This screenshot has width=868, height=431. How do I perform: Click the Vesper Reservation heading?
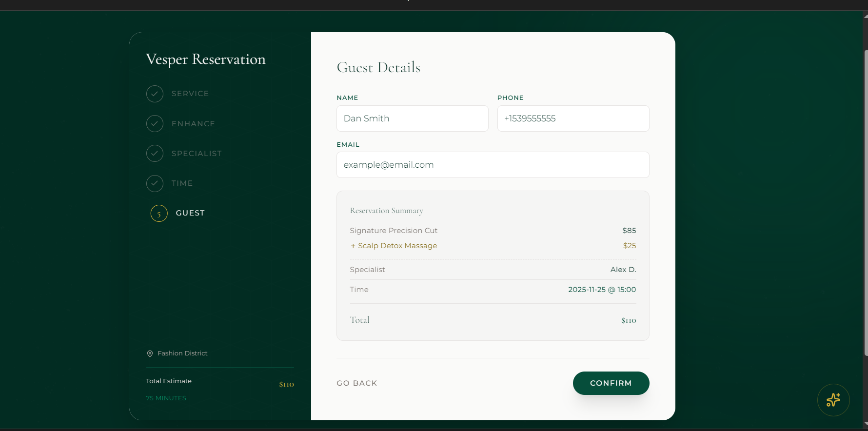pyautogui.click(x=206, y=59)
